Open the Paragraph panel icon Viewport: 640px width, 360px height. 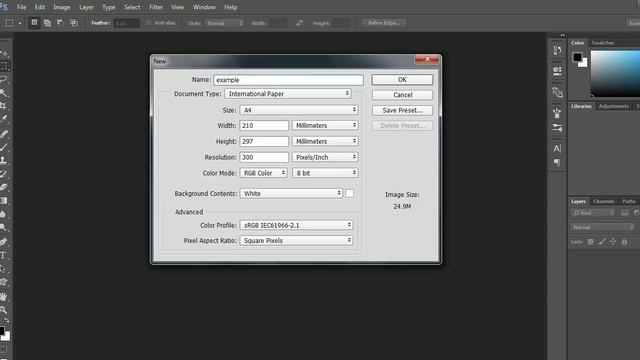tap(557, 163)
